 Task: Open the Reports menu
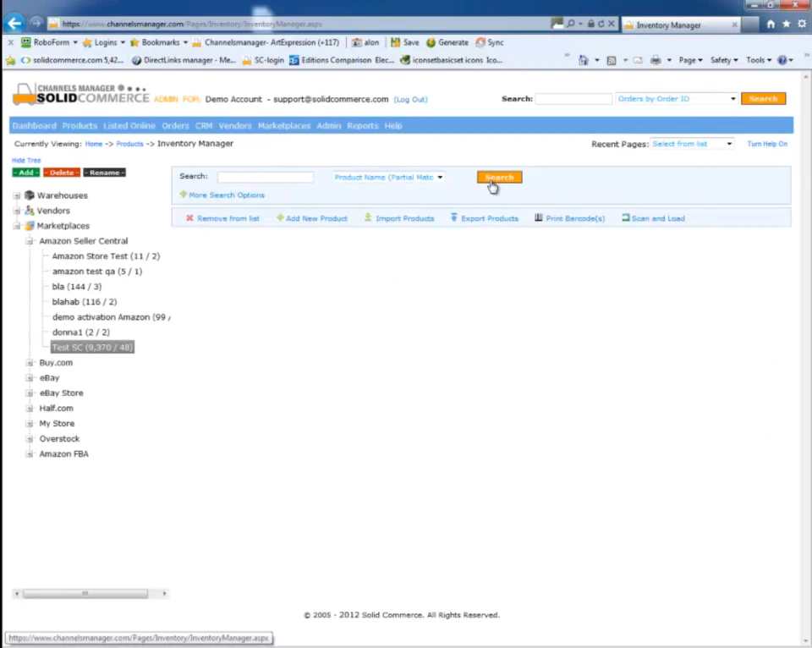click(x=362, y=125)
